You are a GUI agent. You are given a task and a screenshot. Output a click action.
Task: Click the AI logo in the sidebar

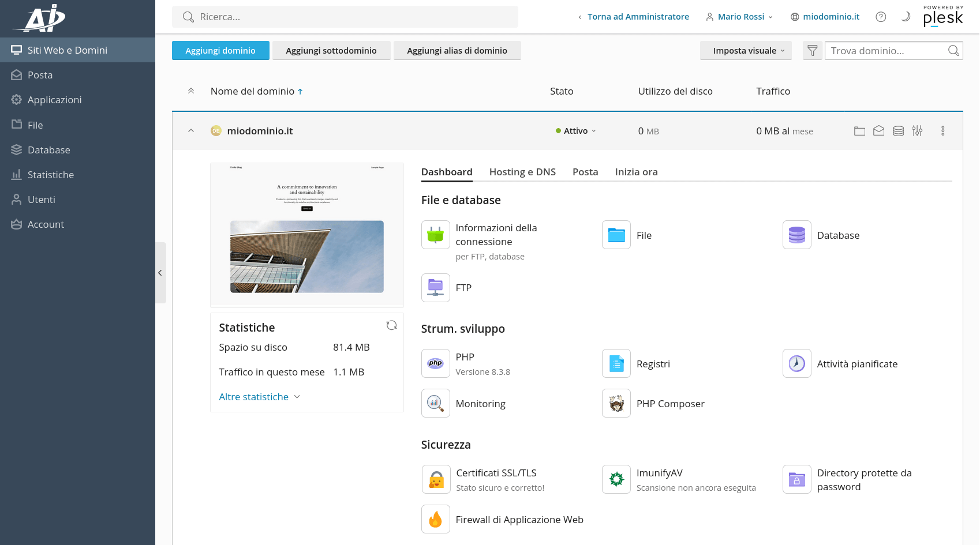click(x=39, y=18)
